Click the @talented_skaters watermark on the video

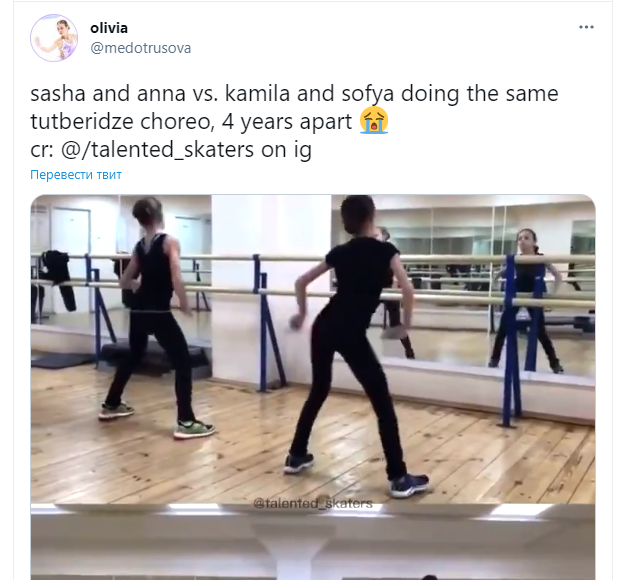click(x=313, y=503)
